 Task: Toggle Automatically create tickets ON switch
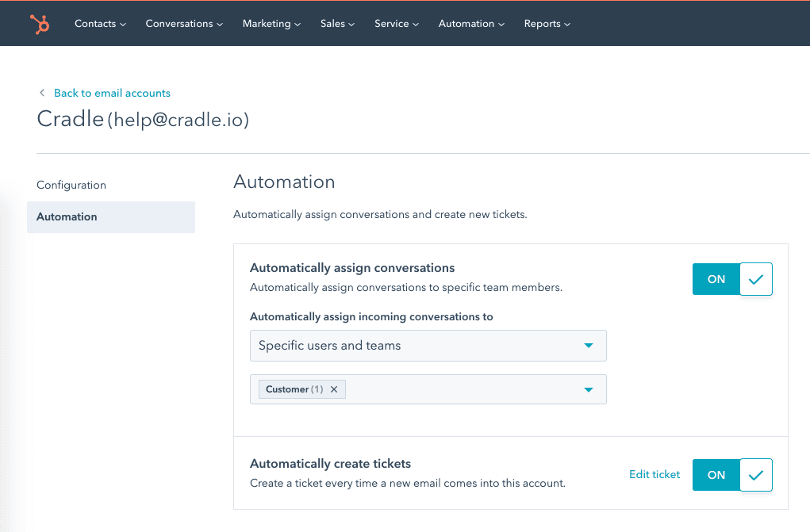tap(716, 475)
